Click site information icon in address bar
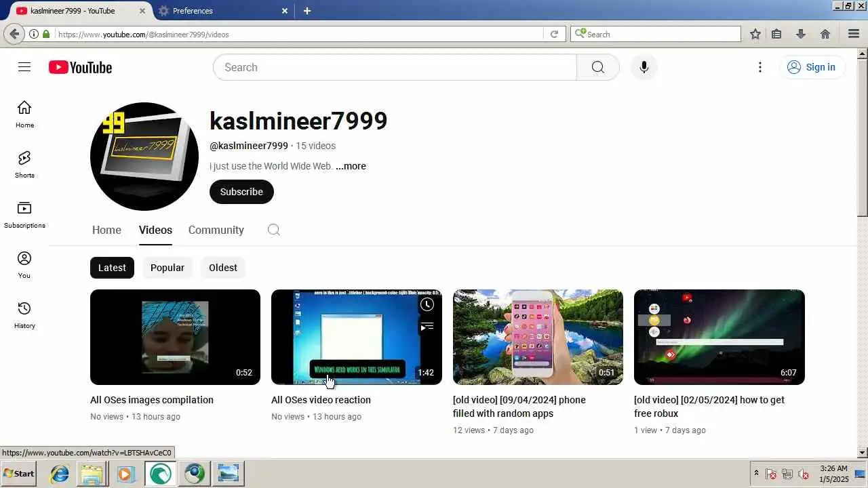Image resolution: width=868 pixels, height=488 pixels. tap(33, 34)
